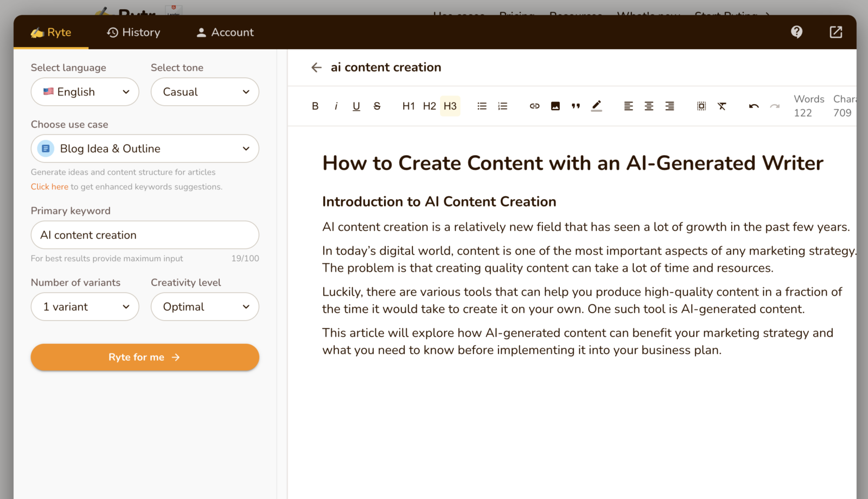Open the text highlight color tool
This screenshot has width=868, height=499.
coord(597,106)
